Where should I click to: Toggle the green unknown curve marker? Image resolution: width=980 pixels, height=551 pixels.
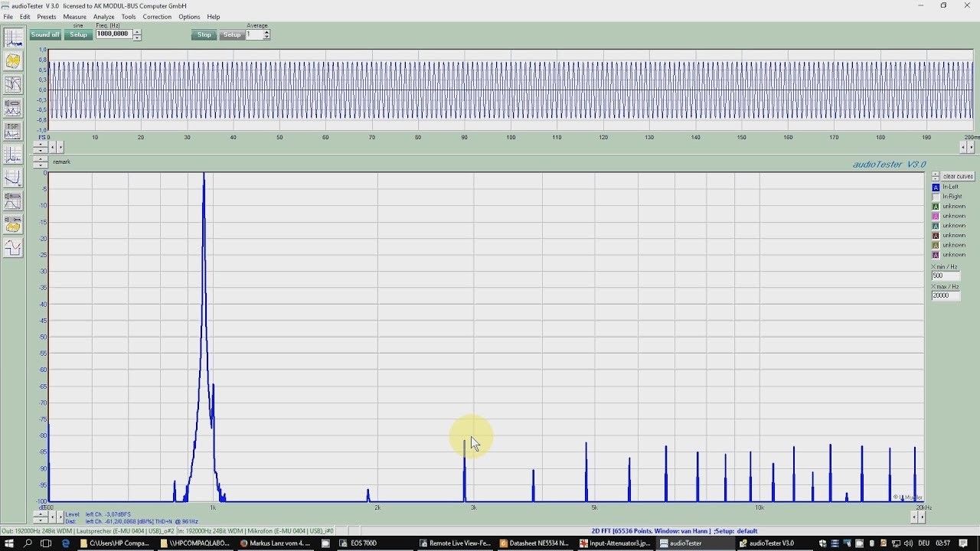(936, 207)
